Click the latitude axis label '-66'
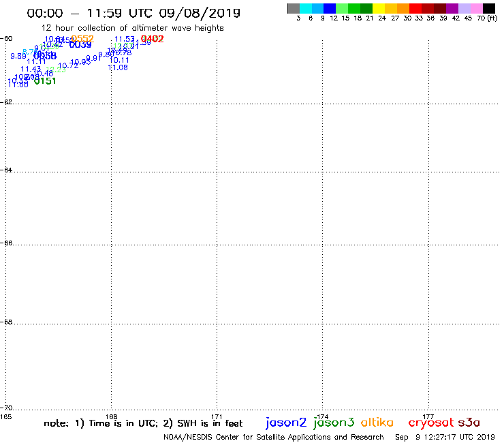Image resolution: width=504 pixels, height=443 pixels. pyautogui.click(x=6, y=243)
